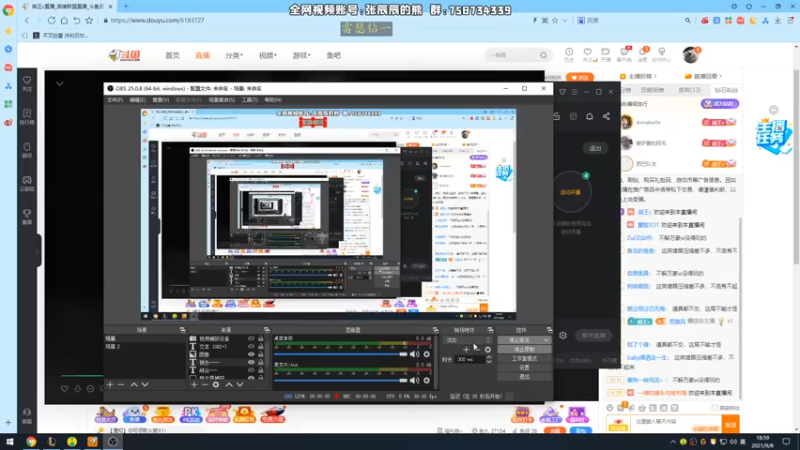Viewport: 800px width, 450px height.
Task: Remove selected source with minus icon
Action: click(x=205, y=385)
